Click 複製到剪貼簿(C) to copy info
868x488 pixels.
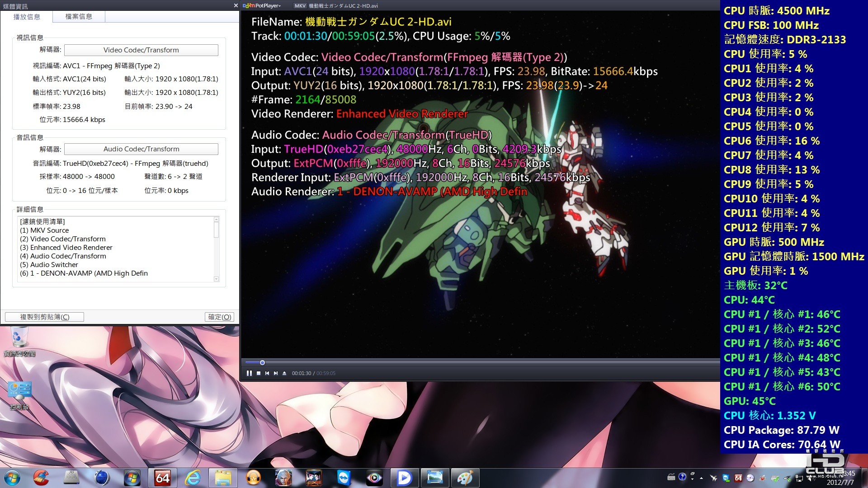(44, 317)
